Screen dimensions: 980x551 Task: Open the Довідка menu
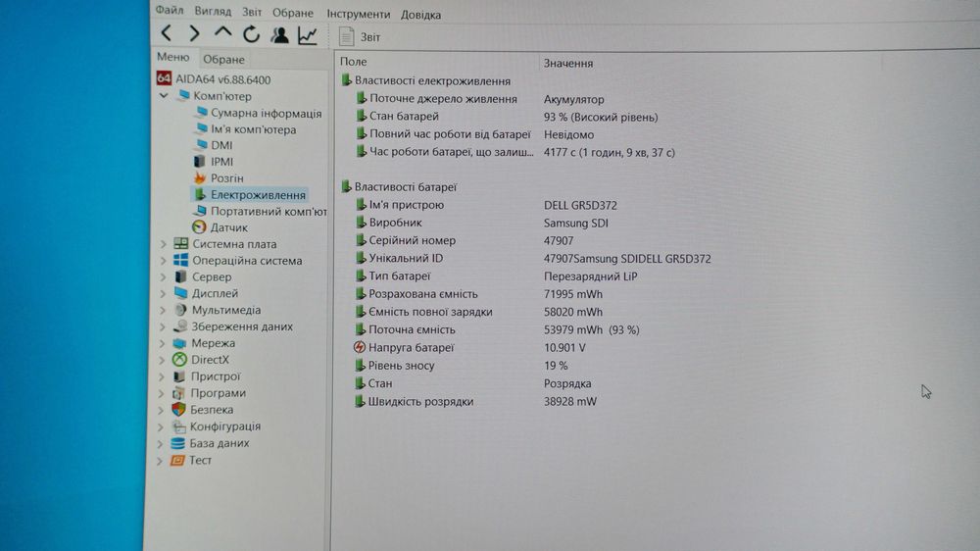(x=420, y=15)
